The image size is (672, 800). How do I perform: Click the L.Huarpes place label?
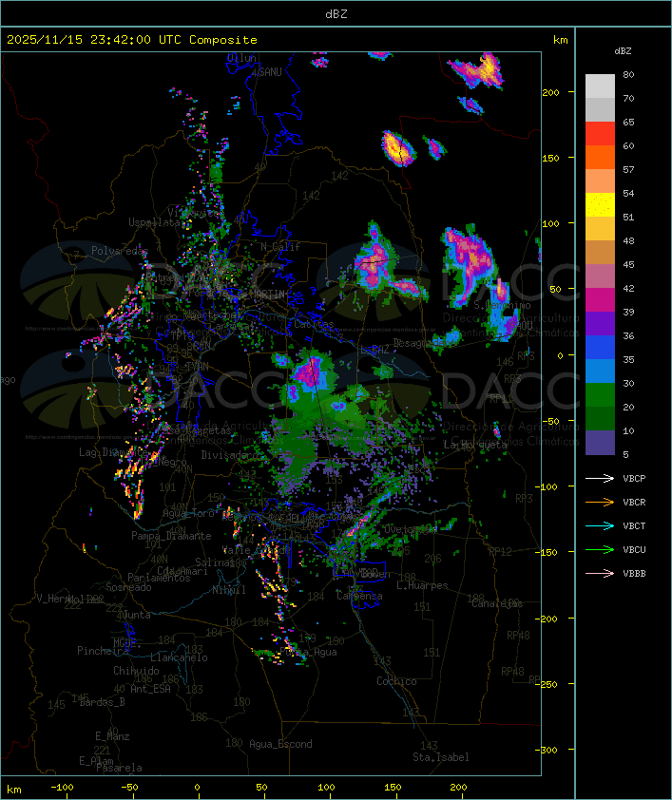(x=422, y=585)
